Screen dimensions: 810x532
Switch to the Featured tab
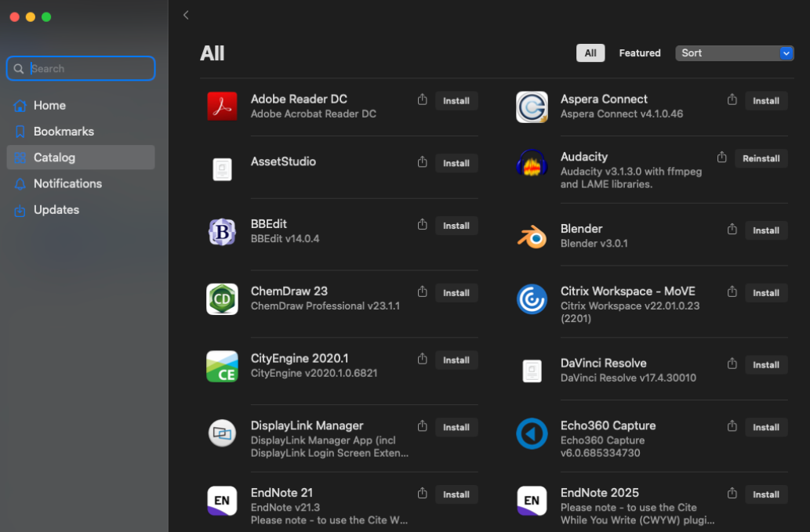[640, 53]
